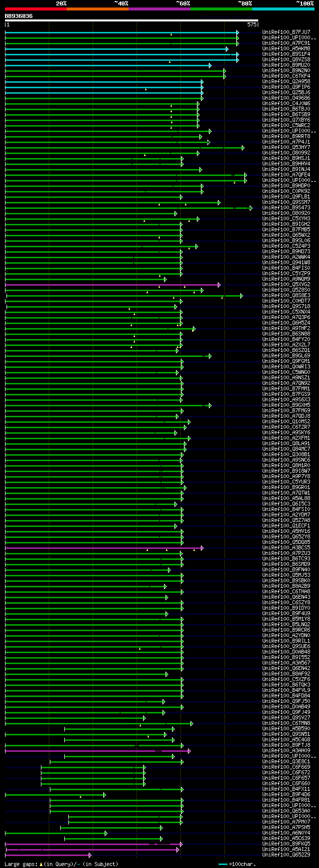Image resolution: width=319 pixels, height=868 pixels.
Task: Select hit UniRef100_C5XYH3
Action: [286, 219]
